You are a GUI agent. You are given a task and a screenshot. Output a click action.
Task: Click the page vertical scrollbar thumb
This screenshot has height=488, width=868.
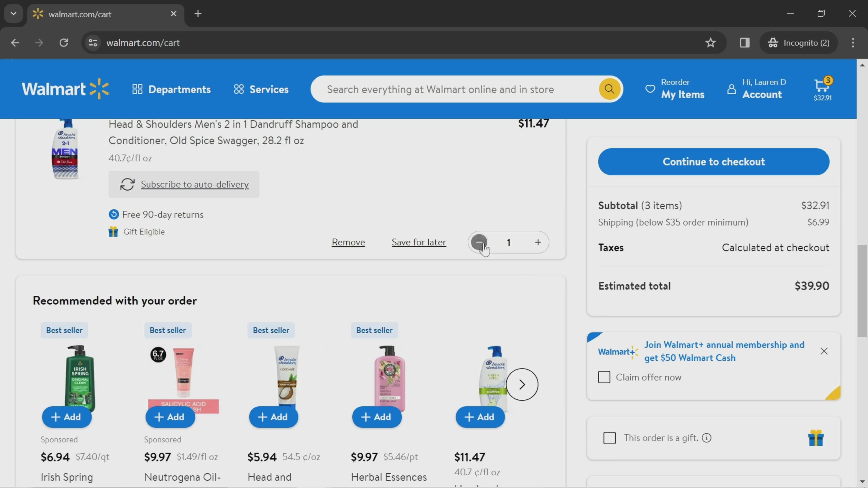[862, 291]
